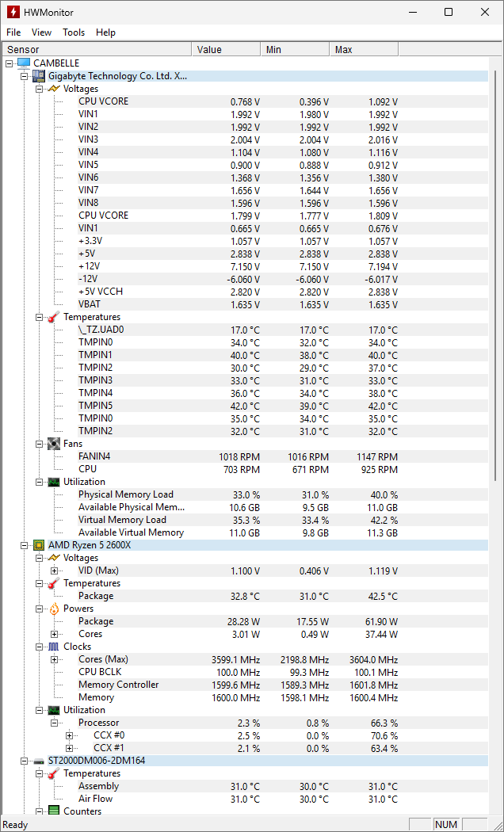This screenshot has height=832, width=504.
Task: Select the Air Flow temperature row
Action: (x=283, y=799)
